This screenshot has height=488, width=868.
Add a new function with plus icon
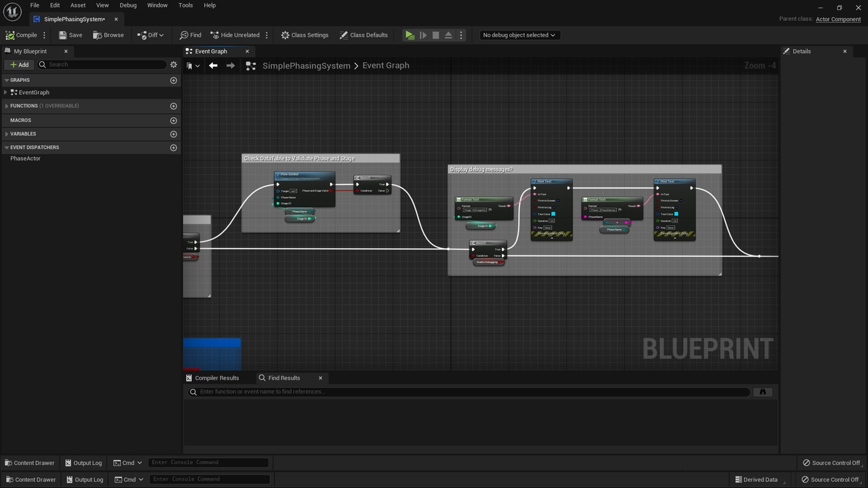pos(174,106)
